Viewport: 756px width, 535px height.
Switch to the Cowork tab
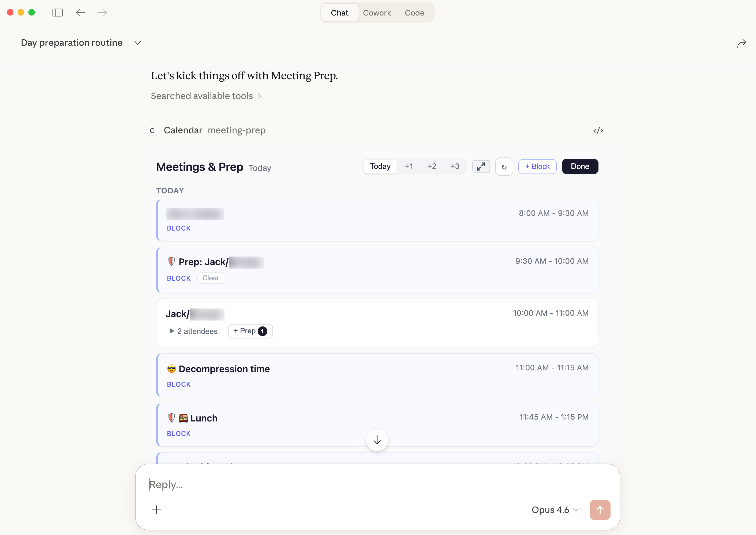tap(377, 13)
